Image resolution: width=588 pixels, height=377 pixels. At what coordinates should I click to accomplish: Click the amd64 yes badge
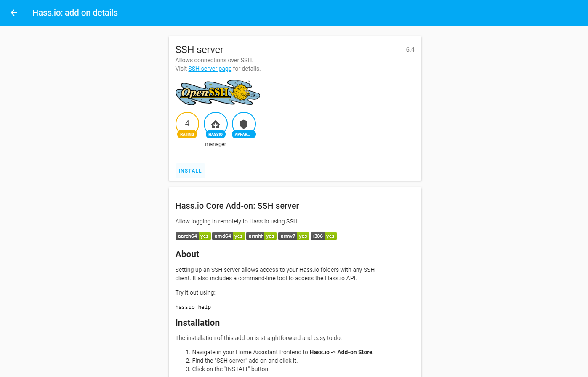(229, 236)
